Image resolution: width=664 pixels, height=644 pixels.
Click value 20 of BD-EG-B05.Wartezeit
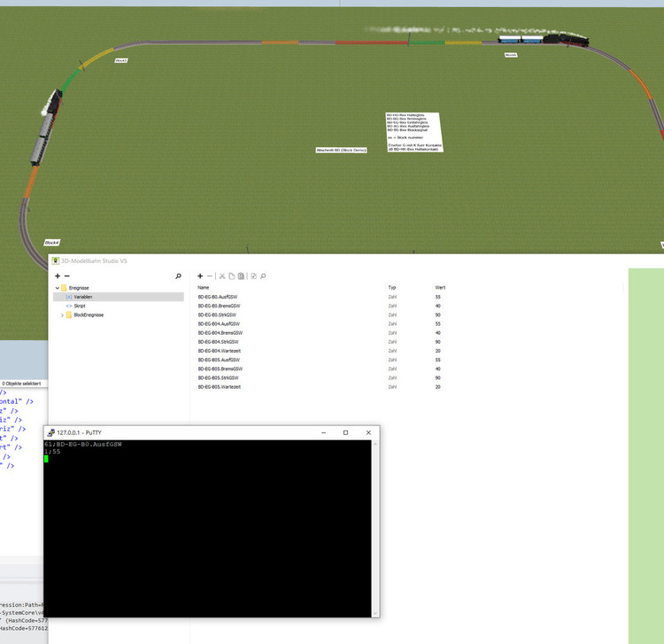(x=438, y=387)
